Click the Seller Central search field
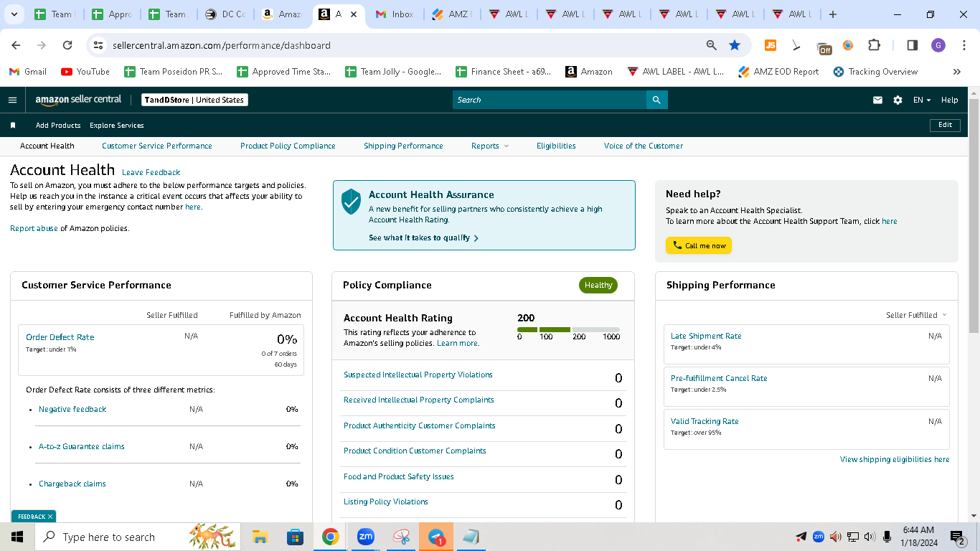This screenshot has height=551, width=980. tap(550, 100)
